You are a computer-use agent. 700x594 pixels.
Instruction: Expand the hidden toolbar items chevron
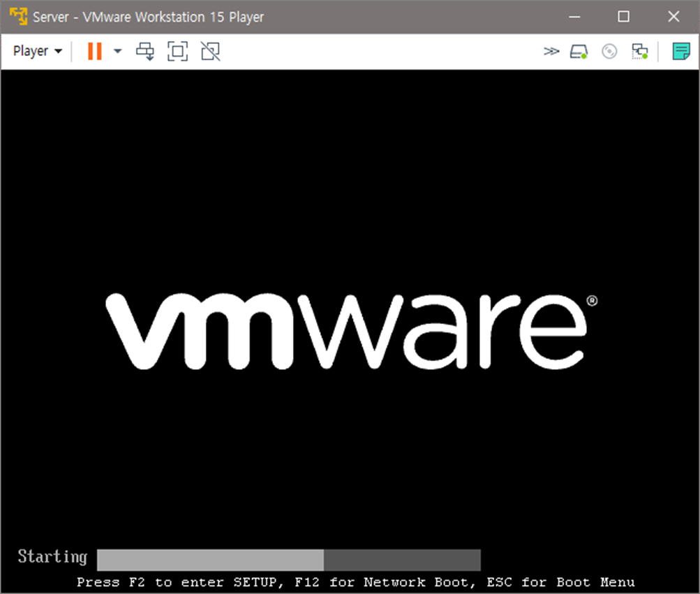point(551,51)
